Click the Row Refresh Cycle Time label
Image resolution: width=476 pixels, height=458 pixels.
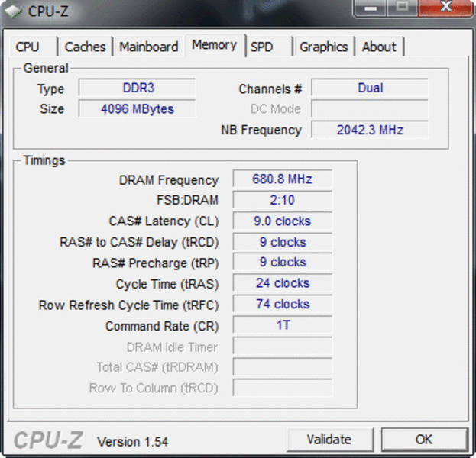[x=128, y=305]
